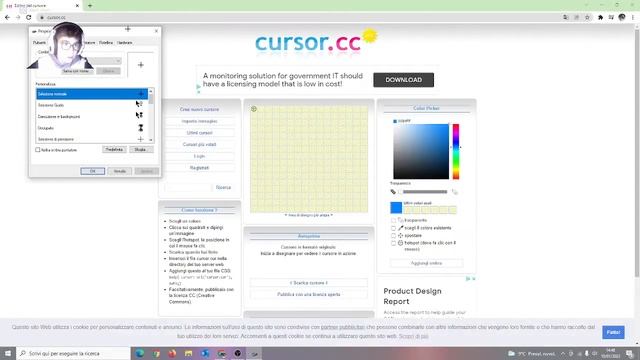Viewport: 640px width, 360px height.
Task: Toggle the pointer shadow checkbox in mouse dialog
Action: click(x=38, y=150)
